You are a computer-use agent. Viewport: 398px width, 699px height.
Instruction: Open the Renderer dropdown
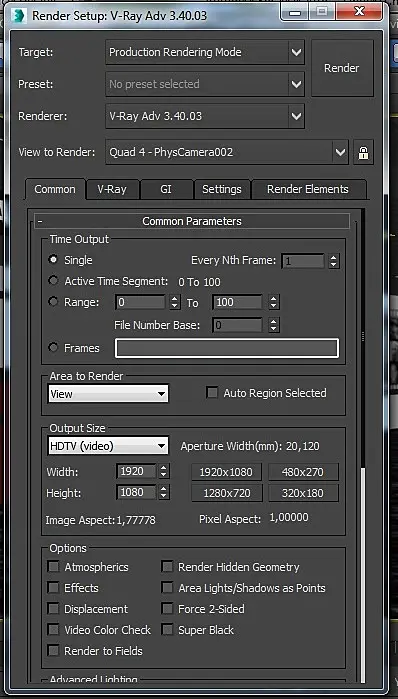[205, 116]
